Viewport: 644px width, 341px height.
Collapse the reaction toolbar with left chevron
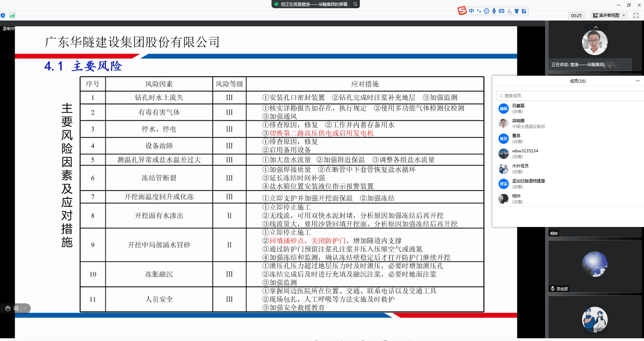(x=25, y=308)
